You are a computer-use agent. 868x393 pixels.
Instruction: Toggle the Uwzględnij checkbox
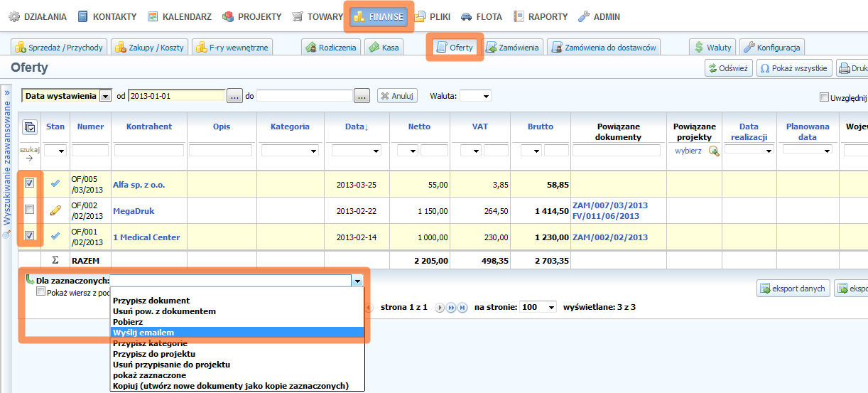[x=824, y=97]
